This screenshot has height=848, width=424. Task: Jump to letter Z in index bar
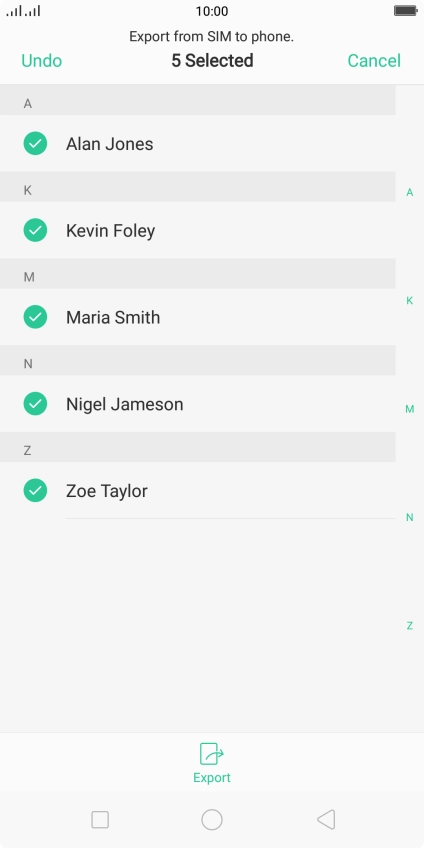pyautogui.click(x=410, y=626)
